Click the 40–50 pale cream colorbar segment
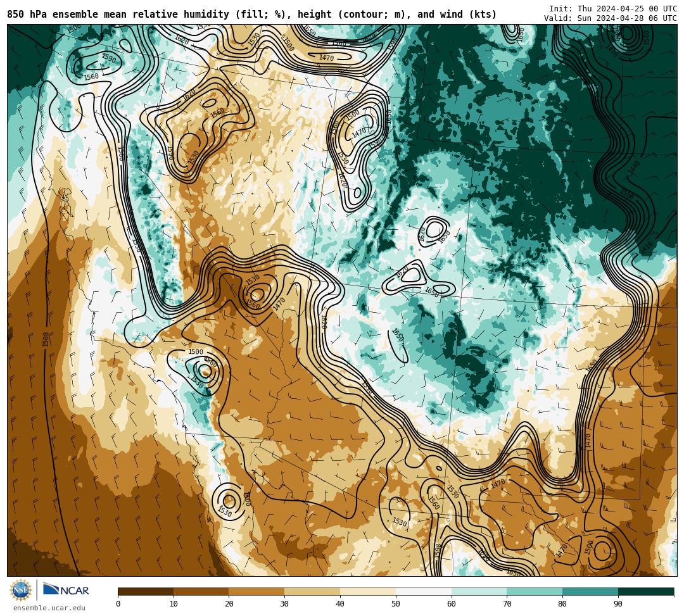This screenshot has width=684, height=616. click(368, 591)
